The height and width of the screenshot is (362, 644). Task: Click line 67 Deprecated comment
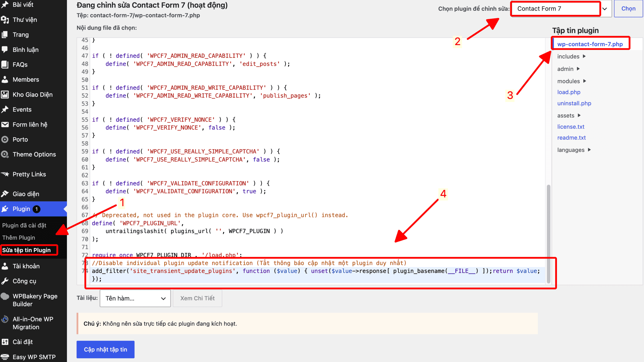pos(220,215)
